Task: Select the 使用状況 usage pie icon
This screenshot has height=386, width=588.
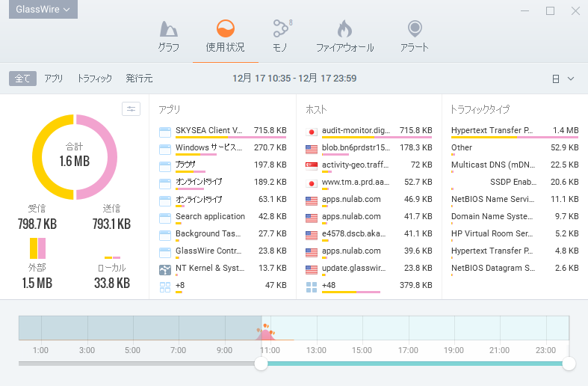Action: tap(226, 29)
